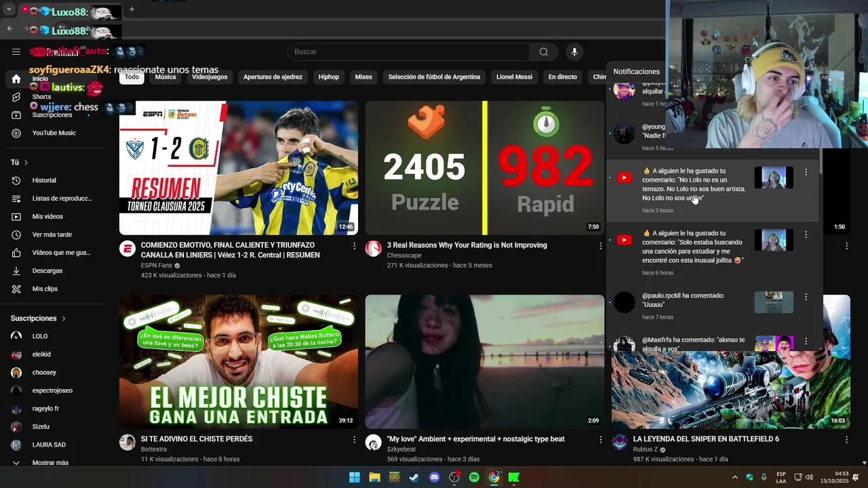
Task: Click the magnifier search button
Action: coord(543,52)
